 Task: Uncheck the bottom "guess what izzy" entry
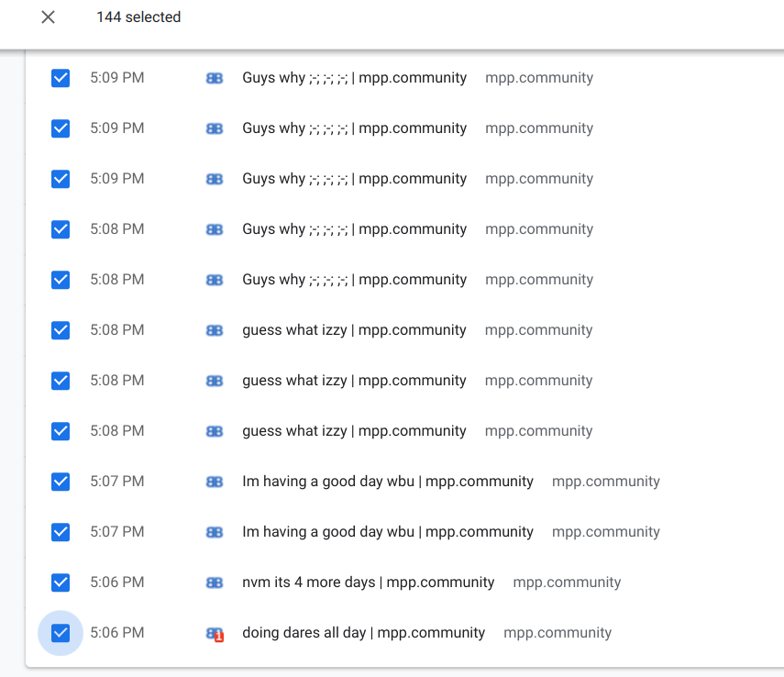(x=61, y=431)
